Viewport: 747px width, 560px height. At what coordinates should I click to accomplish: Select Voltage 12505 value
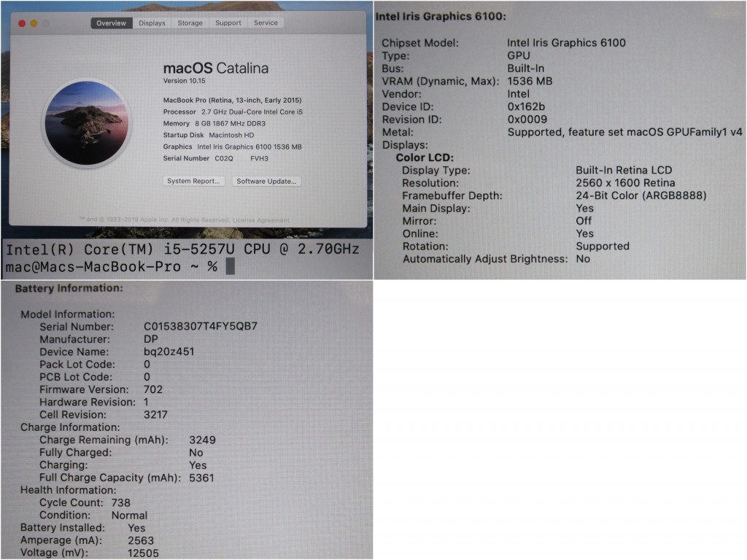[143, 553]
